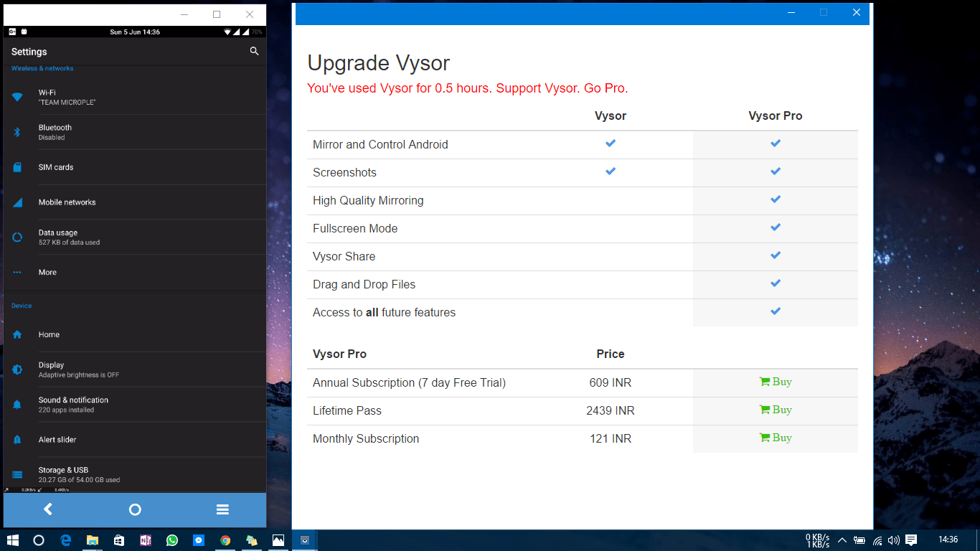The image size is (980, 551).
Task: Open the Settings search magnifier
Action: [254, 51]
